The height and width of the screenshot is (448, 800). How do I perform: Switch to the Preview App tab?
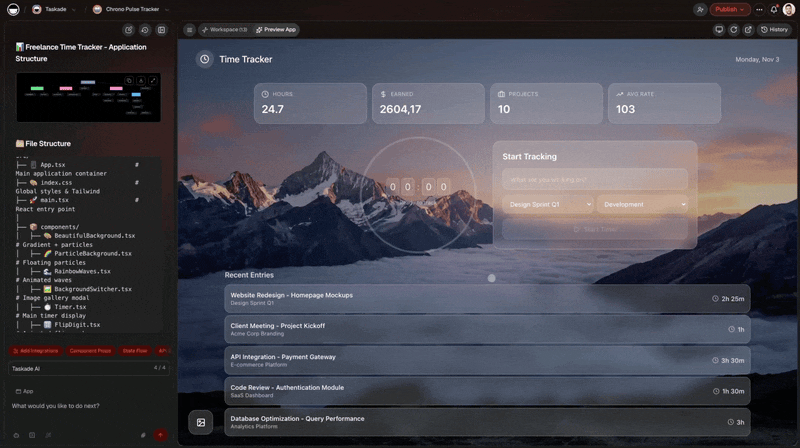[x=276, y=30]
